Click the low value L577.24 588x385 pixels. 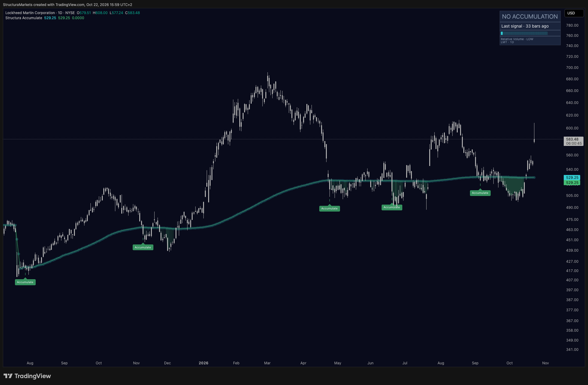coord(116,13)
